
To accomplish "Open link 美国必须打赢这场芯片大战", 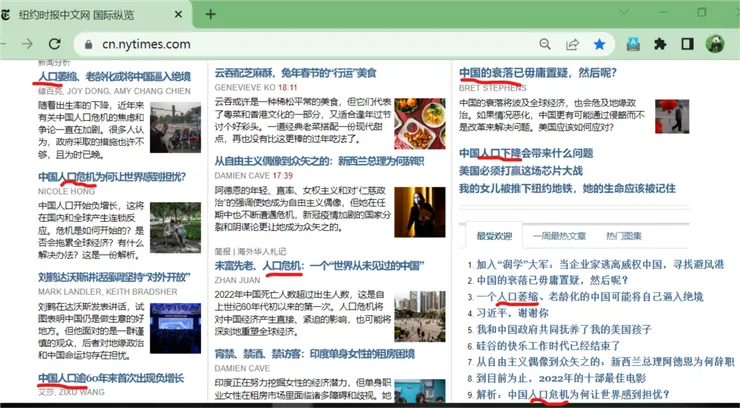I will coord(521,171).
